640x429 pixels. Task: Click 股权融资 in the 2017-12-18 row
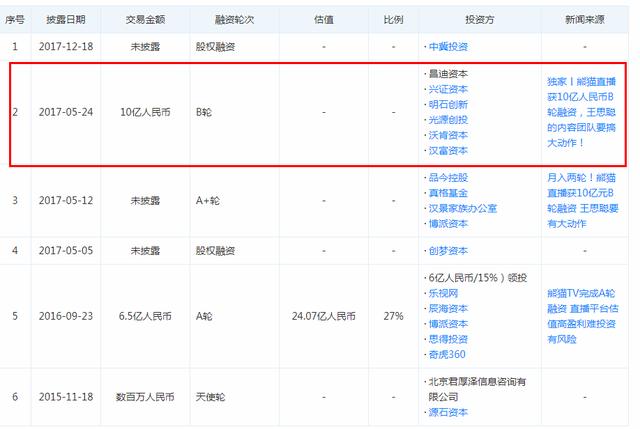[215, 47]
